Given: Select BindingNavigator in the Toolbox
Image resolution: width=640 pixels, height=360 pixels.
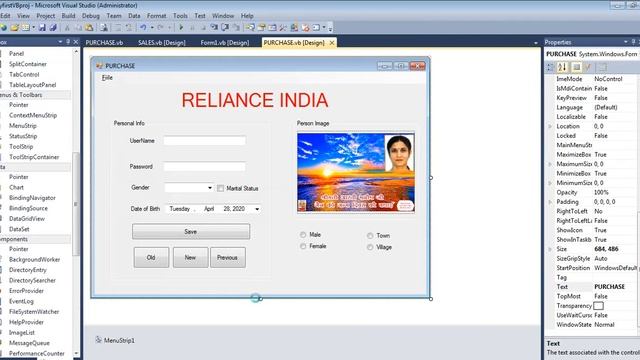Looking at the screenshot, I should (x=32, y=198).
